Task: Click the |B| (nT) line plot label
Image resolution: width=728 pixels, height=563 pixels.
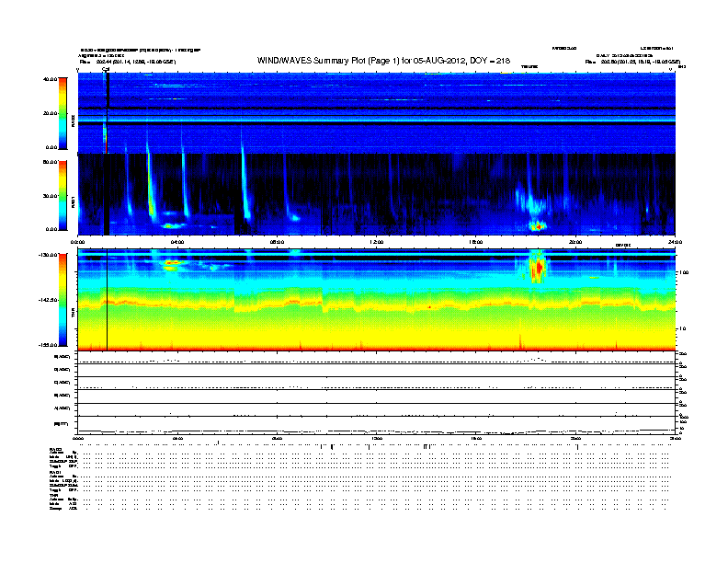Action: tap(61, 424)
